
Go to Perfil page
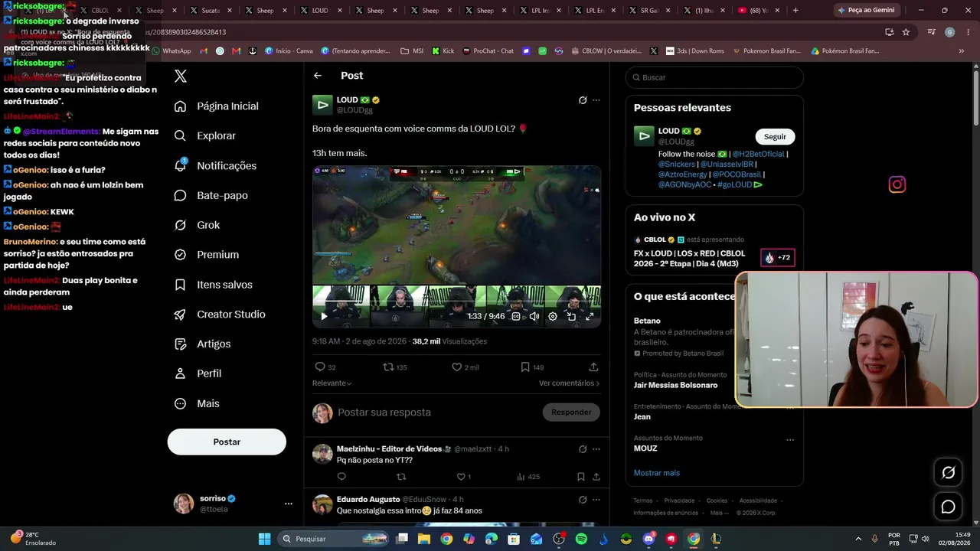tap(198, 373)
